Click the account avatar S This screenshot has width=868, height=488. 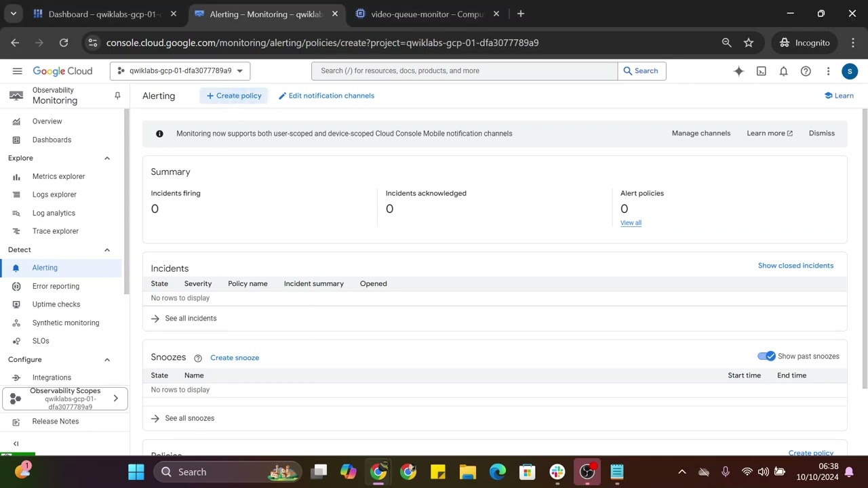click(x=850, y=71)
